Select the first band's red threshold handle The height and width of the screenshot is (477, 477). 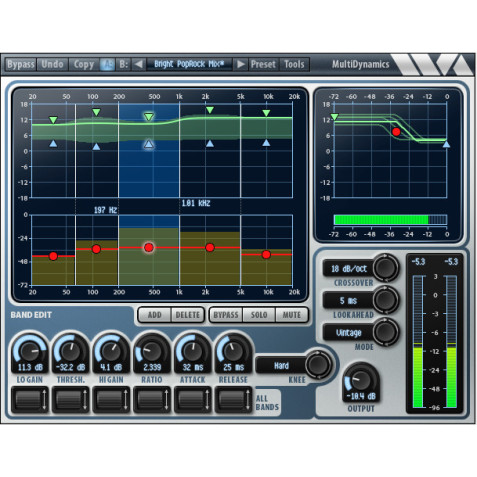click(53, 256)
